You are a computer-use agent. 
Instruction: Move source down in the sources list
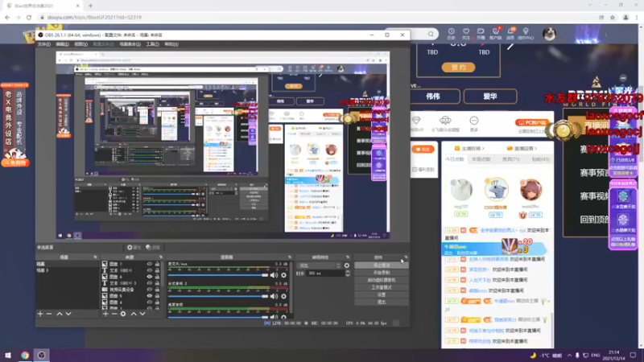click(142, 314)
